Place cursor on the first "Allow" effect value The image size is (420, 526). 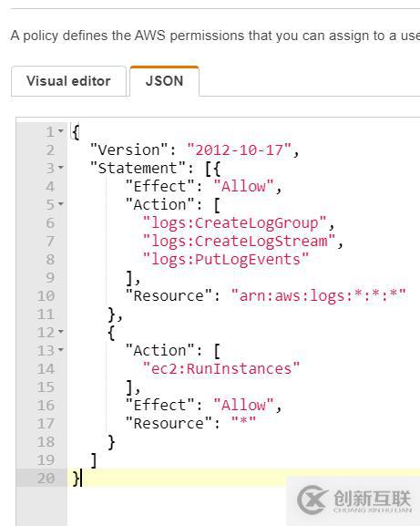click(x=243, y=187)
